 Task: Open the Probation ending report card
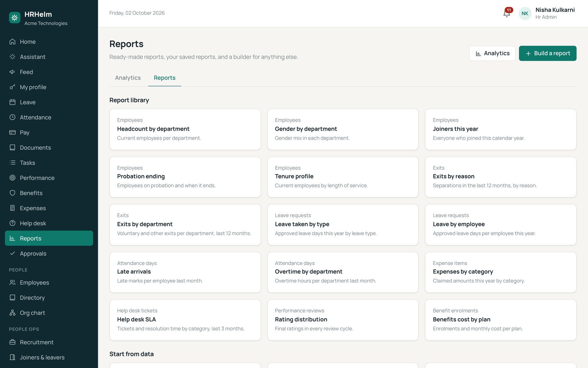tap(185, 177)
